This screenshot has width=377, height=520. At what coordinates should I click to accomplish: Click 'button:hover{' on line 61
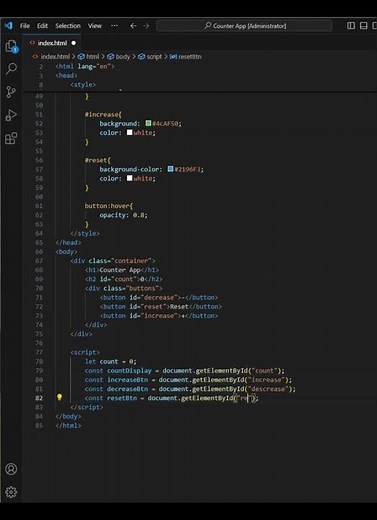(x=109, y=206)
